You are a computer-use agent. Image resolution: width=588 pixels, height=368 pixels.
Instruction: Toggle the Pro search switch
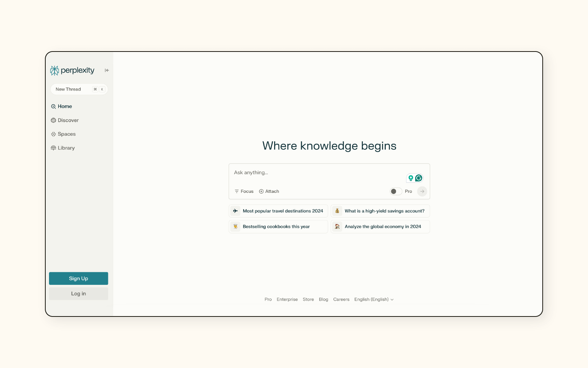pyautogui.click(x=396, y=191)
